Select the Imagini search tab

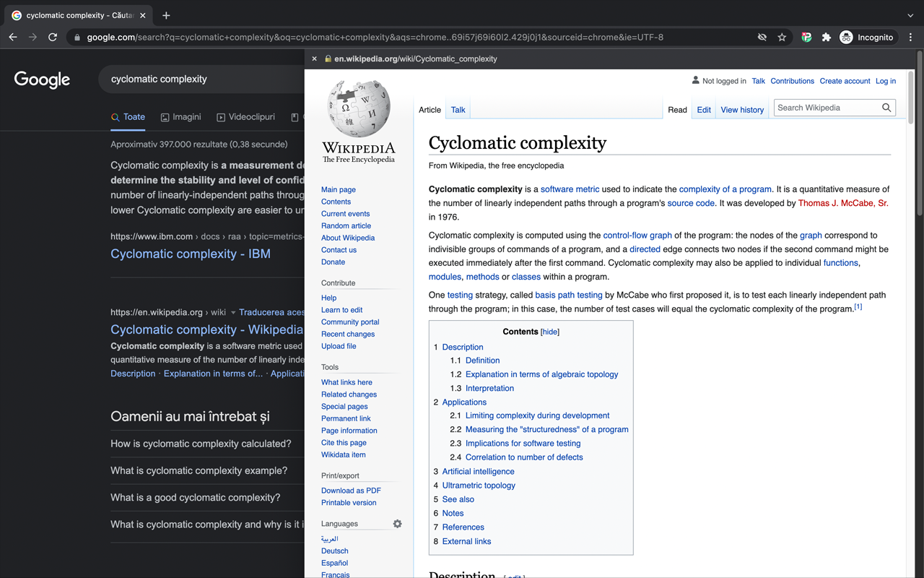pyautogui.click(x=180, y=117)
